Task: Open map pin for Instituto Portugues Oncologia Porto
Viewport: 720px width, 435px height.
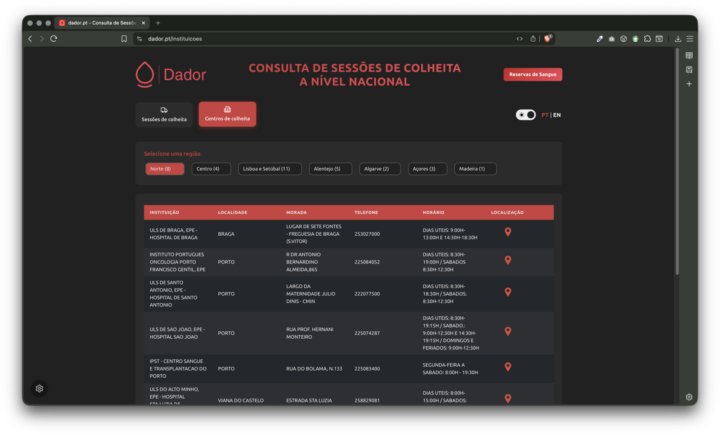Action: (x=508, y=260)
